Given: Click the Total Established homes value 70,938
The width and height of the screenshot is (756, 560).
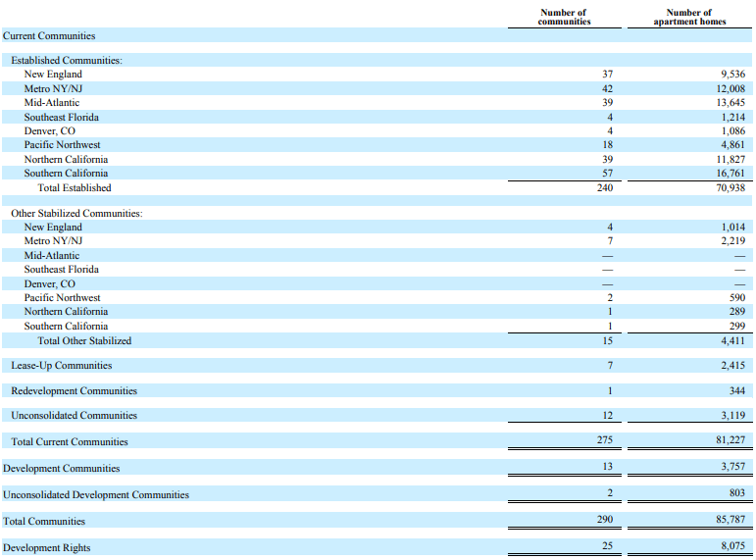Looking at the screenshot, I should click(x=731, y=187).
